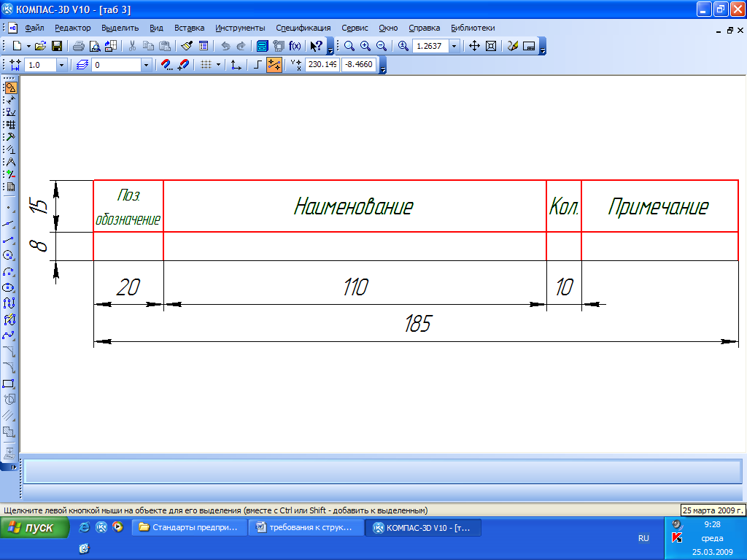Switch to the Dimensions panel toggle
This screenshot has height=560, width=747.
coord(10,100)
